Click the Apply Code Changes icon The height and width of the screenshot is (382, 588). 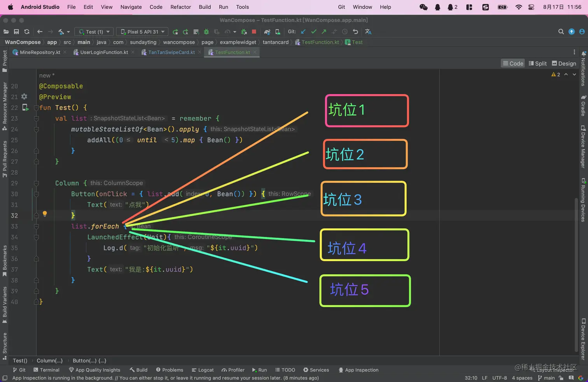point(196,32)
